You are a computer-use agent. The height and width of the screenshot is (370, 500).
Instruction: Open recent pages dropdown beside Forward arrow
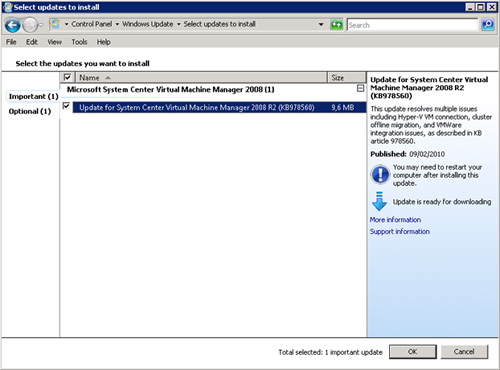pyautogui.click(x=41, y=25)
